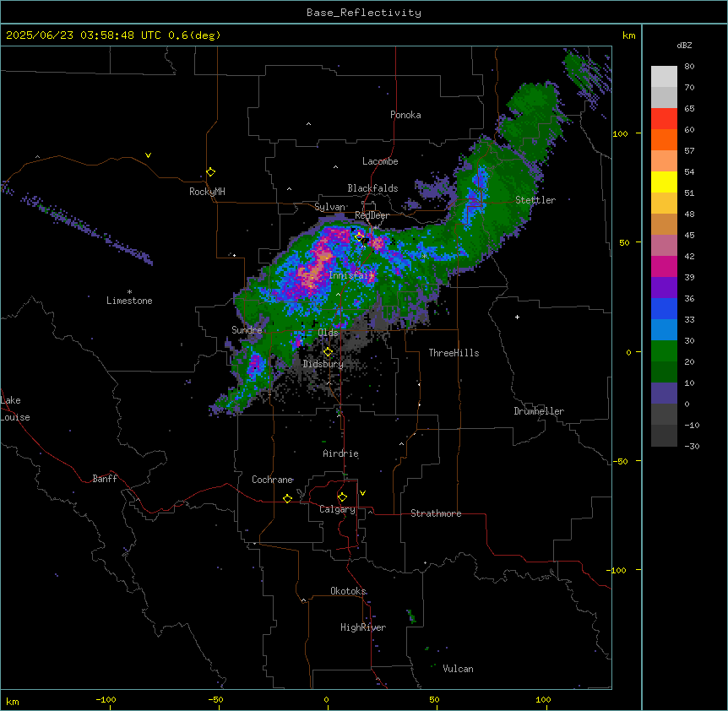Select the Stettler label
Screen dimensions: 728x711
(x=535, y=200)
